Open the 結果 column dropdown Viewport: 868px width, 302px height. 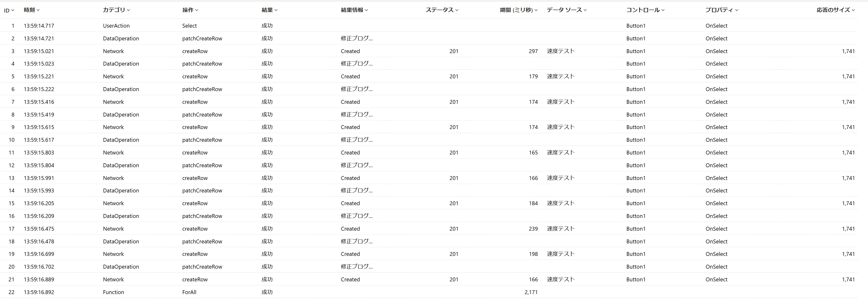coord(276,10)
